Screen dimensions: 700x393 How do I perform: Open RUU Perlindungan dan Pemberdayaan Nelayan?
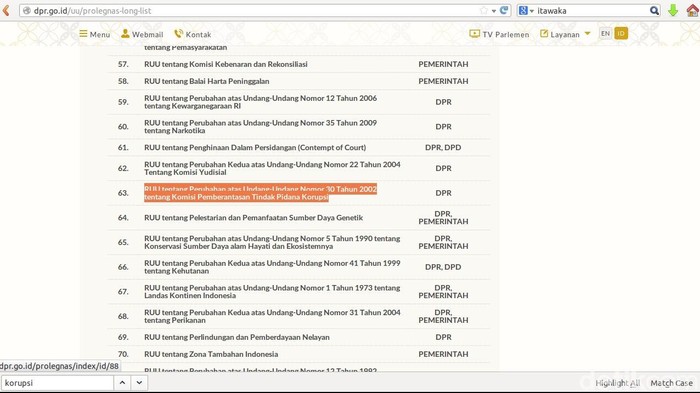(x=237, y=337)
